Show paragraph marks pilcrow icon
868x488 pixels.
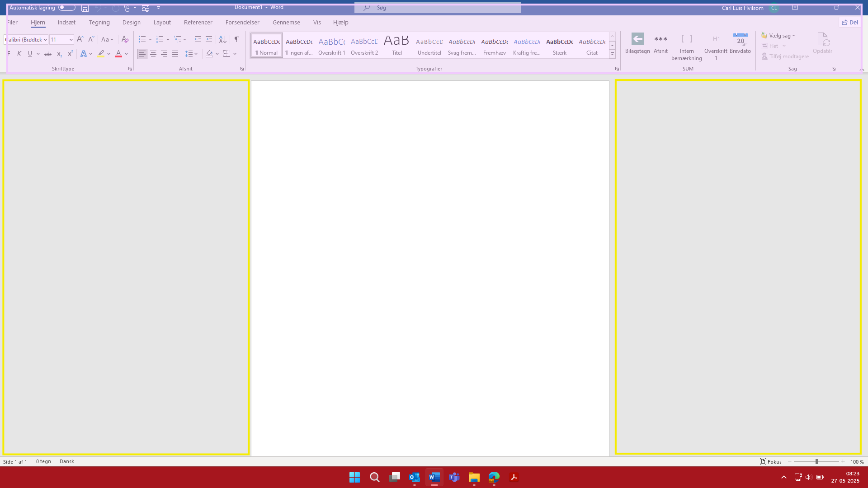pos(236,40)
